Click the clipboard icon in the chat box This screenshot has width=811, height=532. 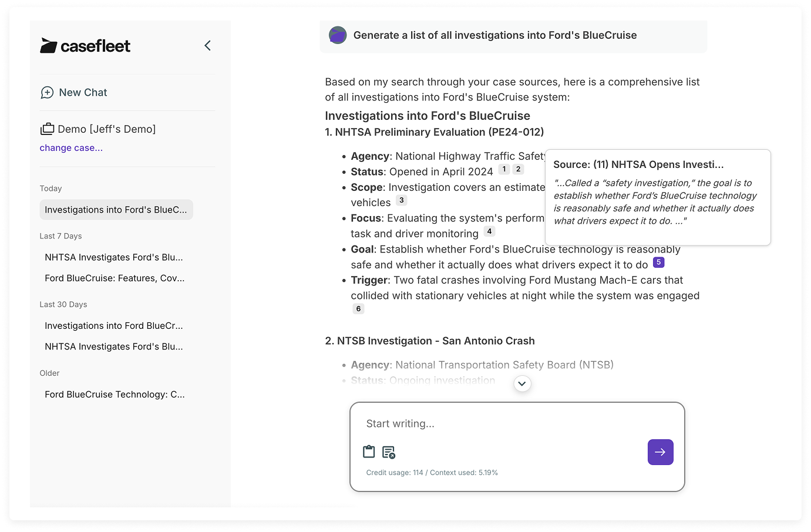coord(369,452)
